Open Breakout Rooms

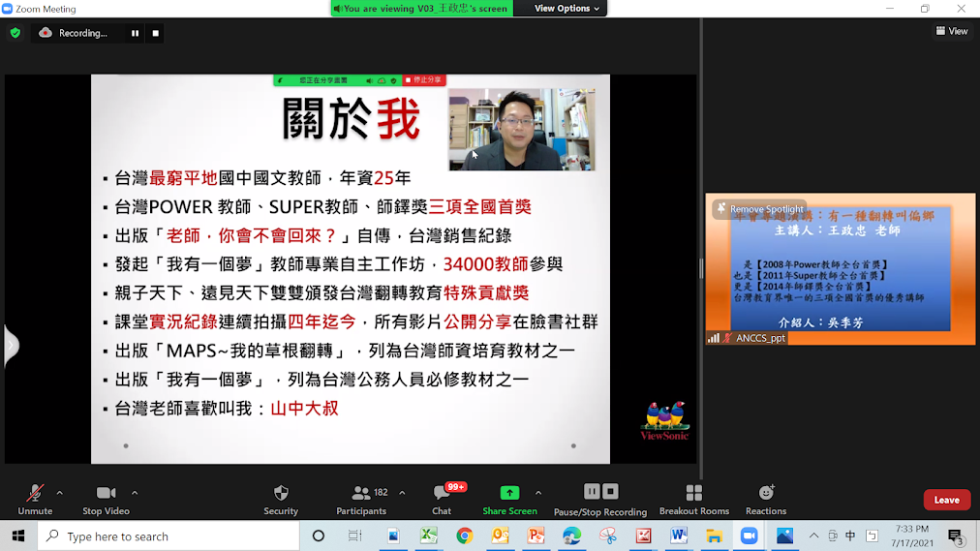tap(693, 500)
